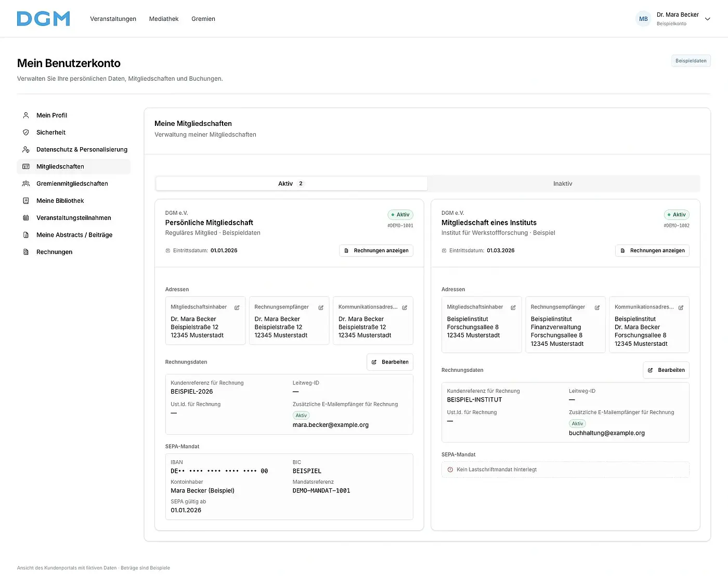Open Meine Bibliothek

74,201
